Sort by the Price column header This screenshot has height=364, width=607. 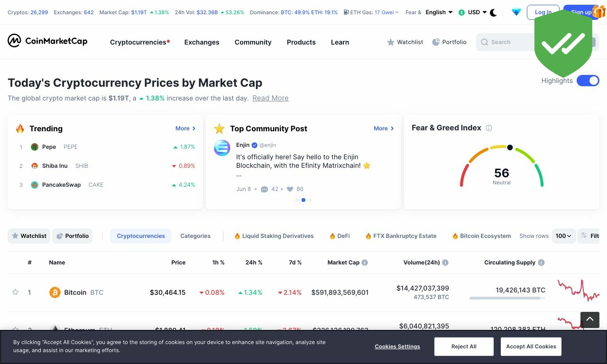tap(178, 263)
